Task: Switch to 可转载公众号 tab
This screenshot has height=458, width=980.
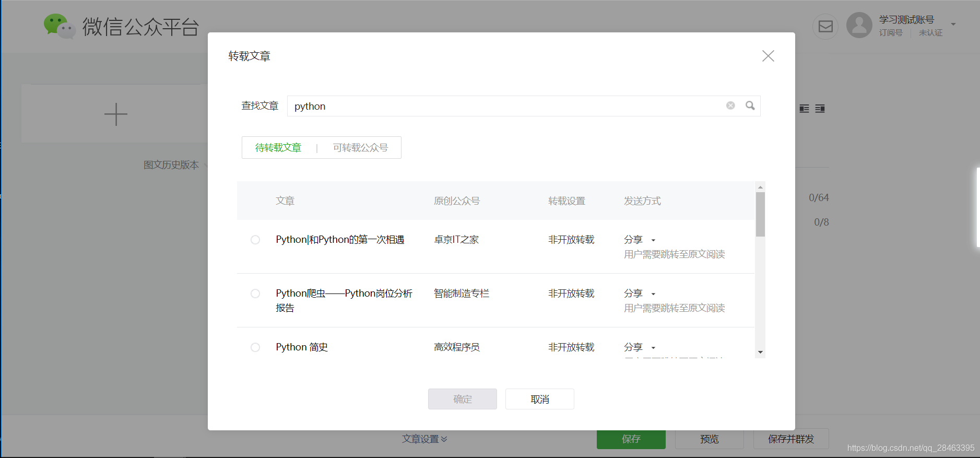Action: tap(361, 148)
